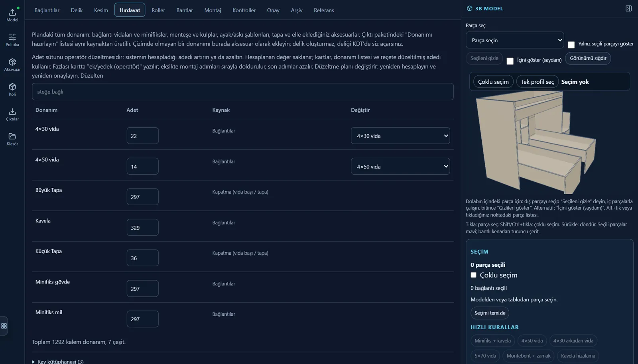Check the 'Çoklu seçim' checkbox in Seçim
Viewport: 638px width, 364px height.
(473, 275)
